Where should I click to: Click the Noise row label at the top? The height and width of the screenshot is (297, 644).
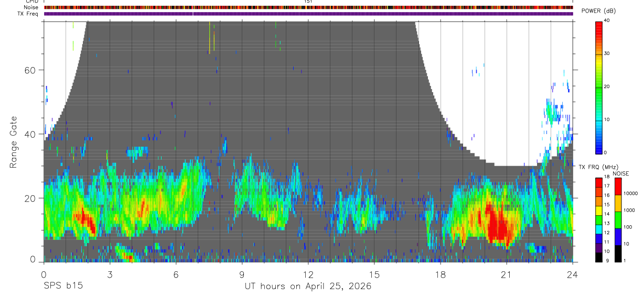[31, 7]
